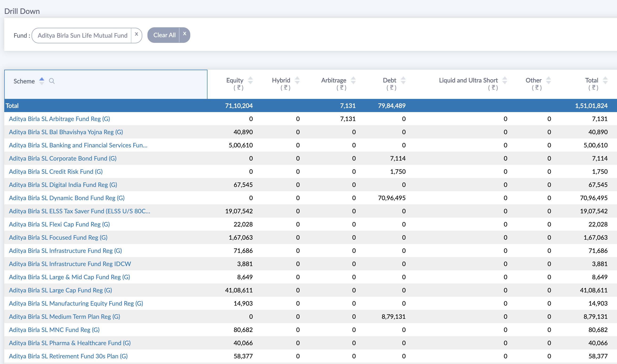Open Aditya Birla SL Large Cap Fund link
The width and height of the screenshot is (617, 364).
(x=60, y=290)
